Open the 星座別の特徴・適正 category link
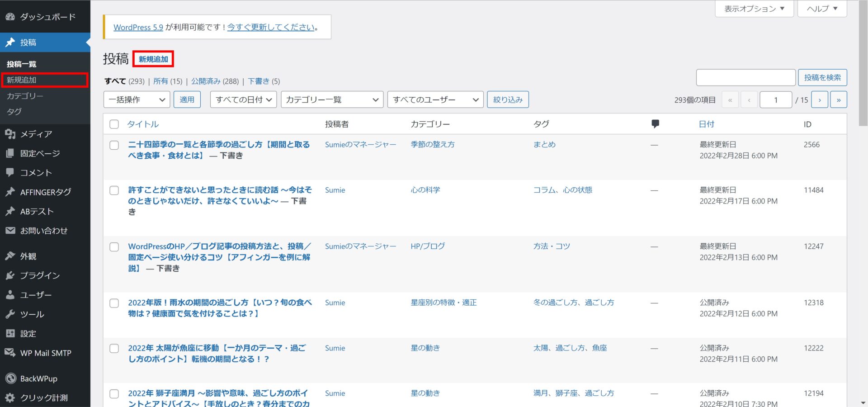868x407 pixels. (443, 303)
